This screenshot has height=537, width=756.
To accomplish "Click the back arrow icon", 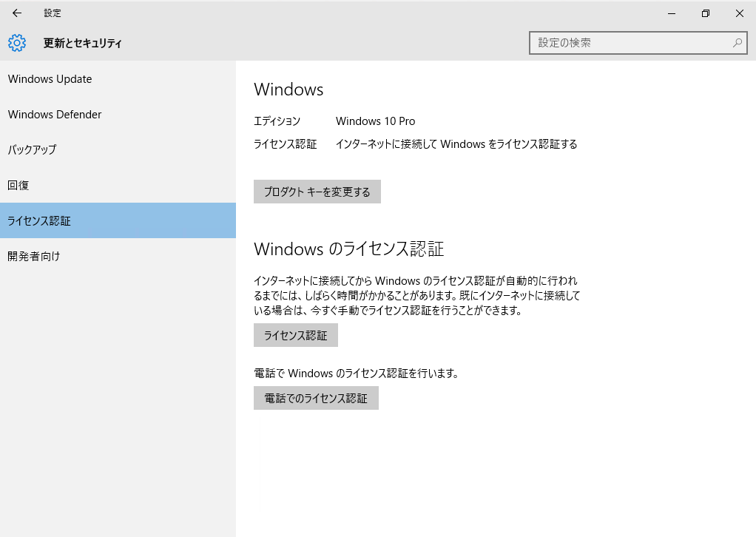I will [x=17, y=13].
